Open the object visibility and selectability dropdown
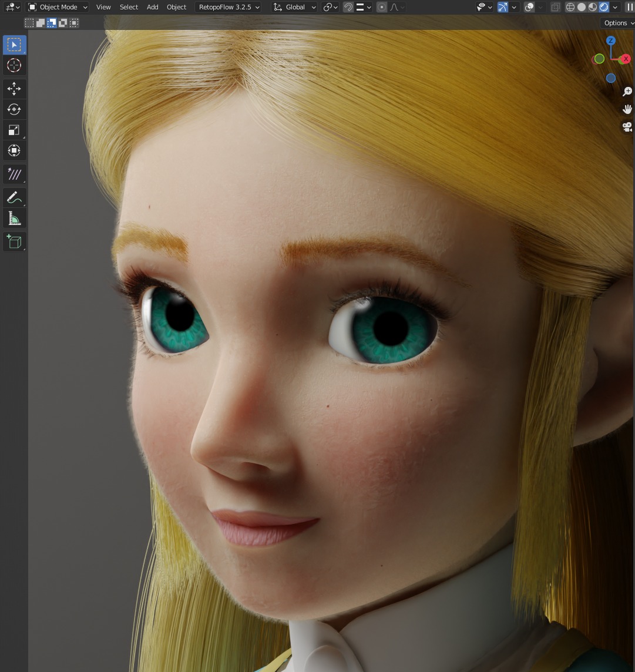635x672 pixels. 484,7
